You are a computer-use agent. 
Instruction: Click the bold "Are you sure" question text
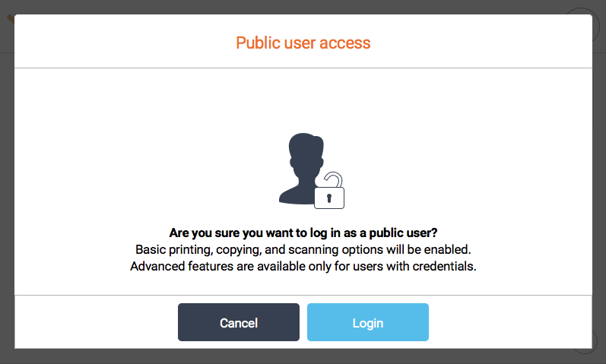(303, 233)
